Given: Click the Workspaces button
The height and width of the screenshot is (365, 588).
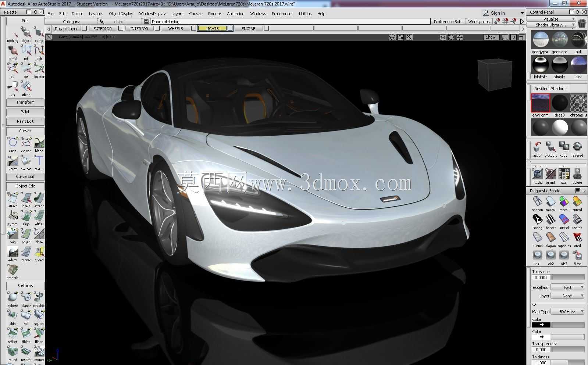Looking at the screenshot, I should coord(479,22).
